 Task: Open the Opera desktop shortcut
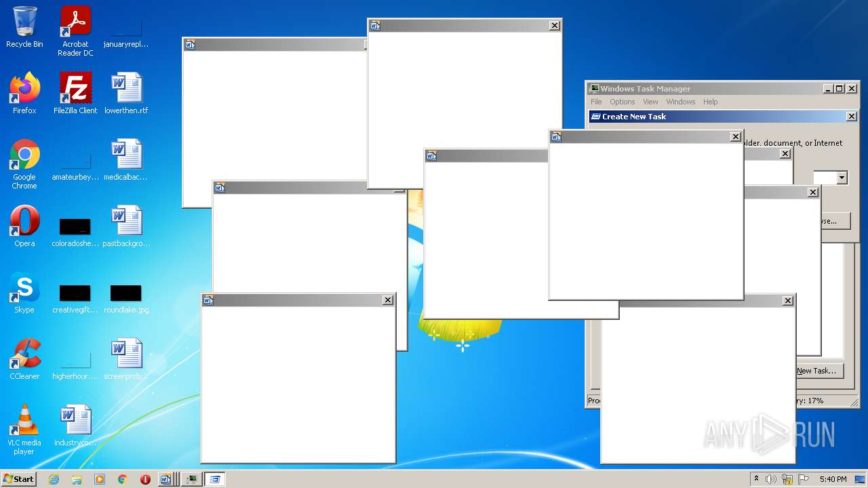pyautogui.click(x=24, y=226)
